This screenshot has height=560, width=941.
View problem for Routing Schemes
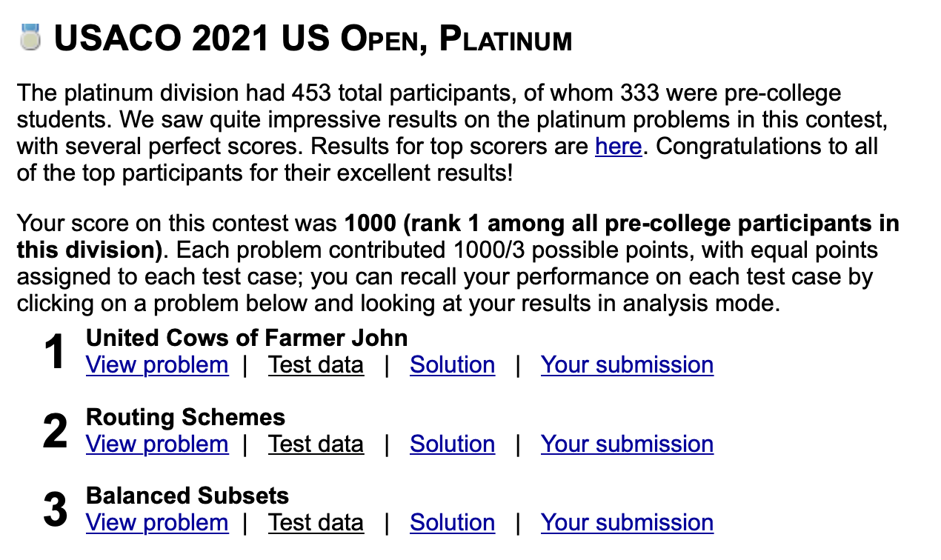pos(157,444)
